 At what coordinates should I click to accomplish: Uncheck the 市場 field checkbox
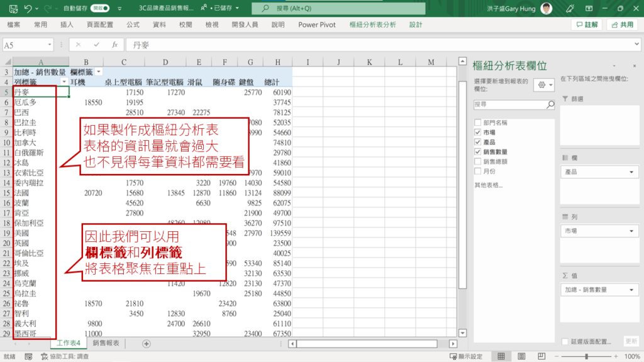(x=477, y=132)
